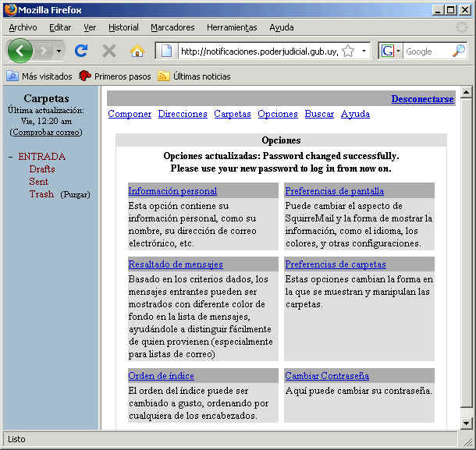Click the Firefox back arrow button
This screenshot has height=450, width=476.
tap(20, 51)
